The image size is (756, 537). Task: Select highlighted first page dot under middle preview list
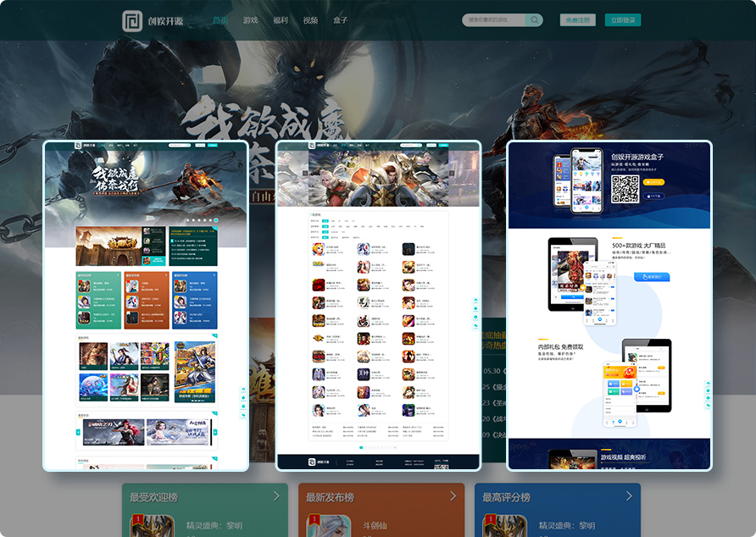click(x=361, y=448)
